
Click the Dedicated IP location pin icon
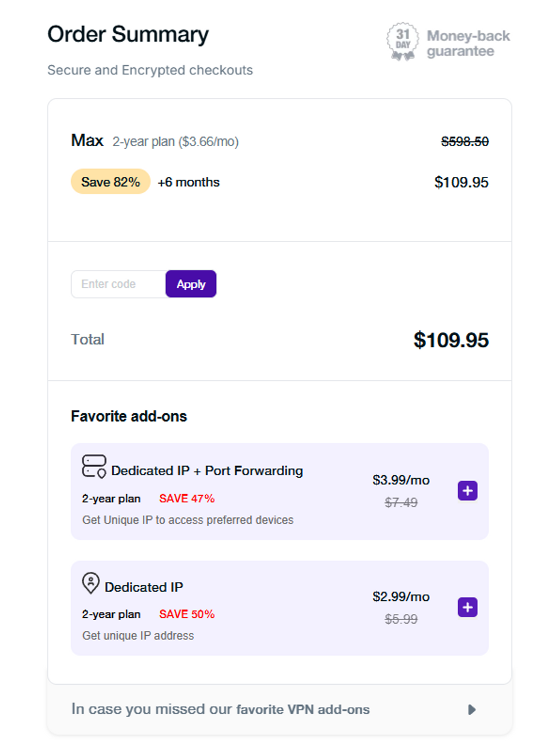91,583
